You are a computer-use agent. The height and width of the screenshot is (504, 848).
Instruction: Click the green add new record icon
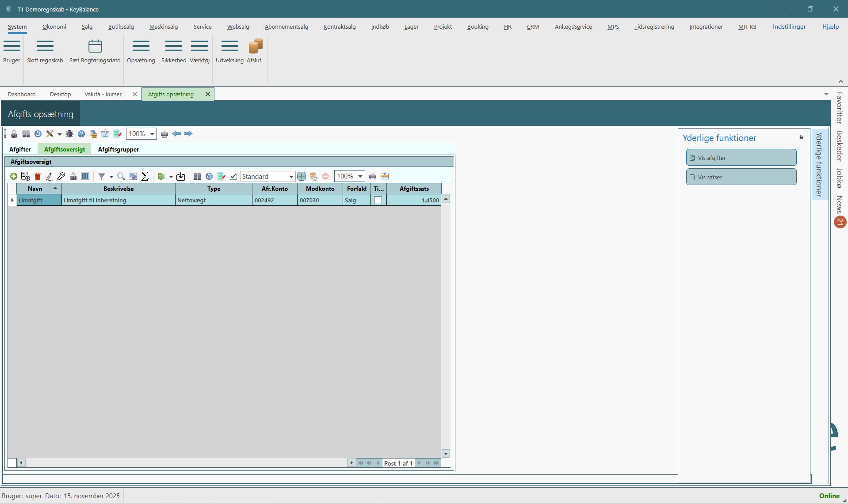coord(14,177)
